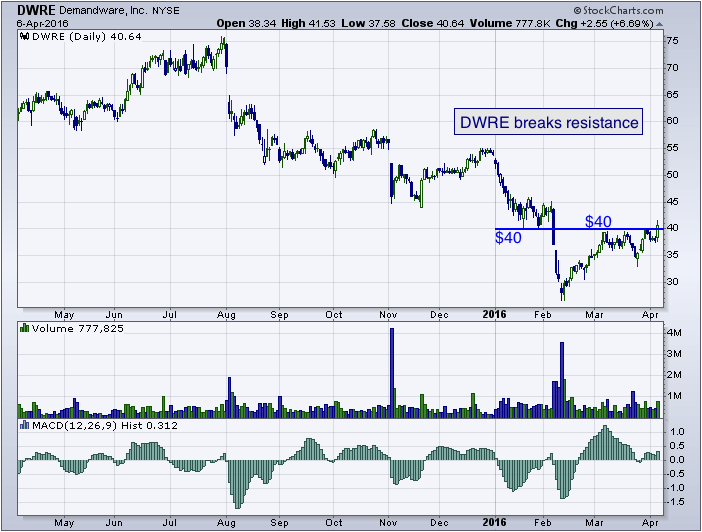Click the bar icon beside Volume 777,825

(25, 329)
